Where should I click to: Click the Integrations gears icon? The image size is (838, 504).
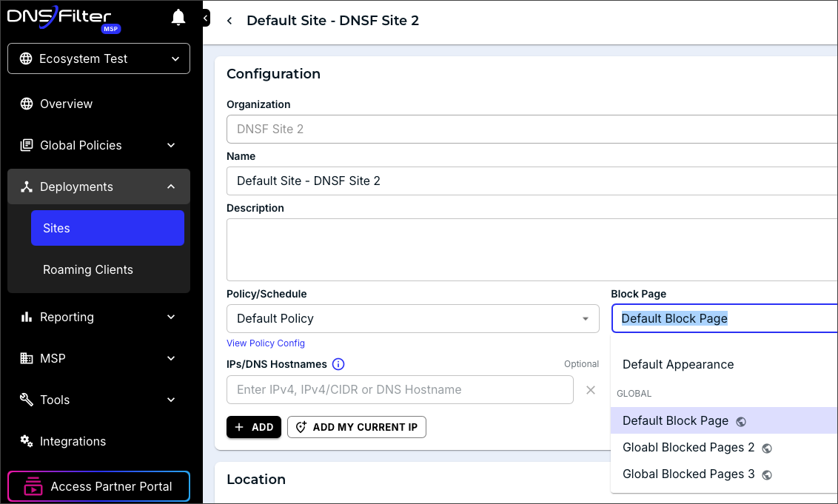click(x=27, y=441)
